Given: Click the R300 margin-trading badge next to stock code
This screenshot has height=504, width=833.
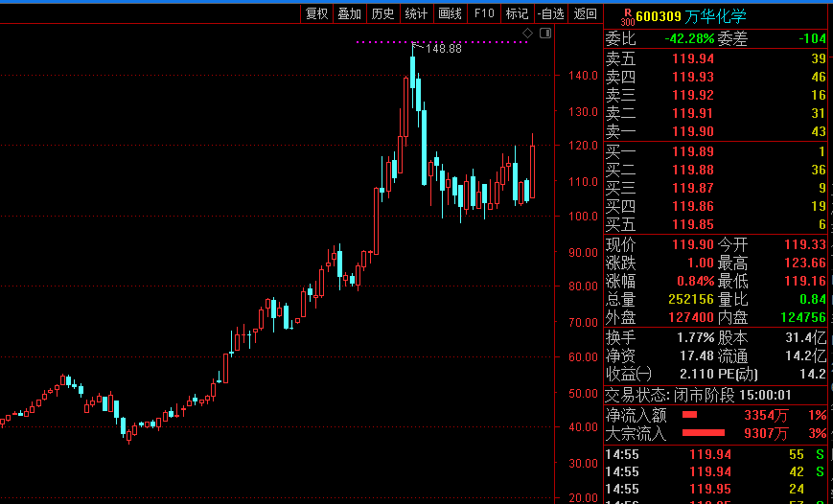Looking at the screenshot, I should [x=627, y=16].
